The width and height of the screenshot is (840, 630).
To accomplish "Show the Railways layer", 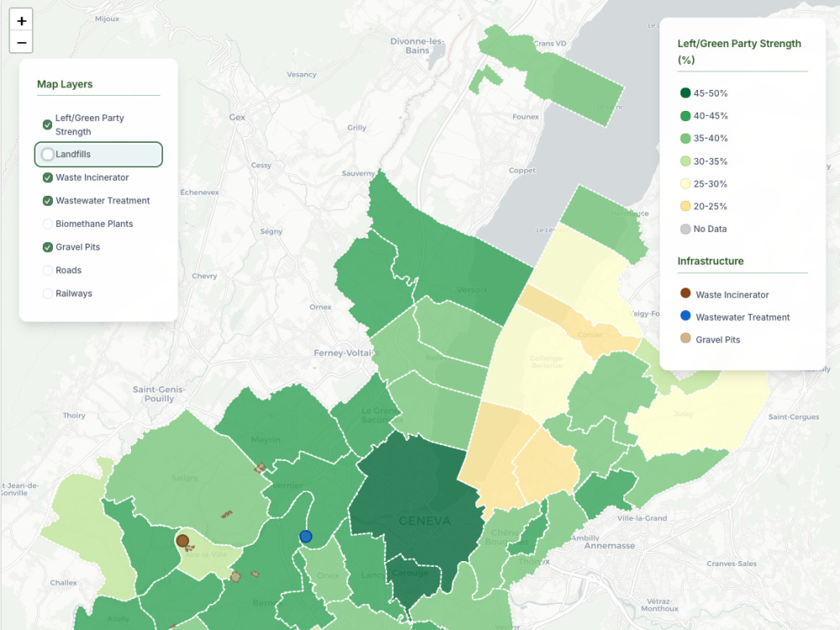I will pyautogui.click(x=48, y=293).
